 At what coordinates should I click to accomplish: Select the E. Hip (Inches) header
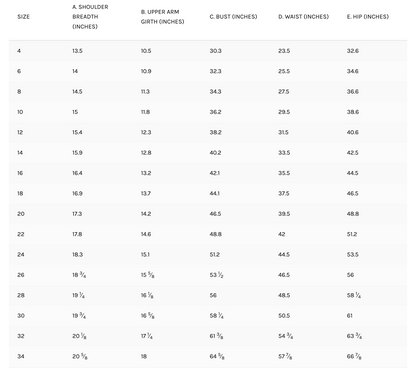point(368,17)
